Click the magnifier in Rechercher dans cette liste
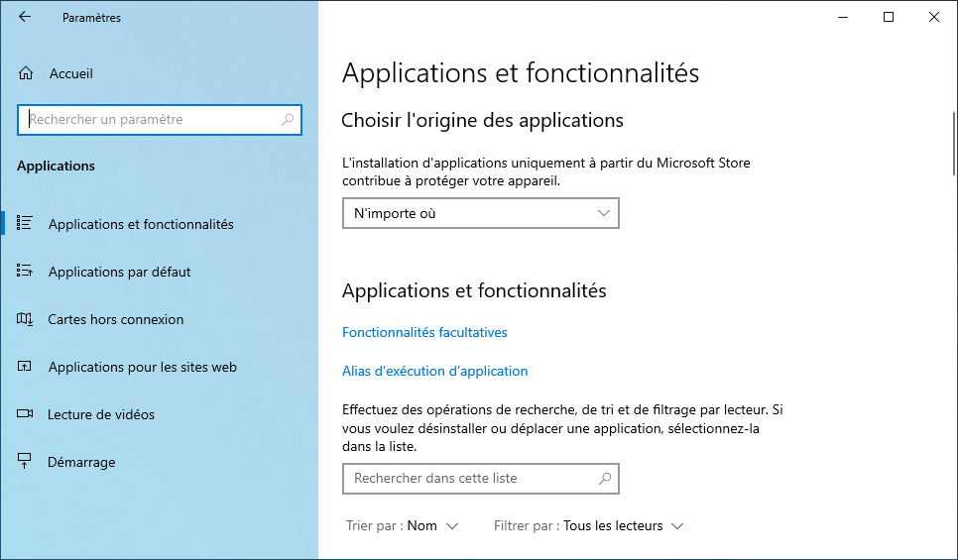This screenshot has width=958, height=560. [x=605, y=478]
